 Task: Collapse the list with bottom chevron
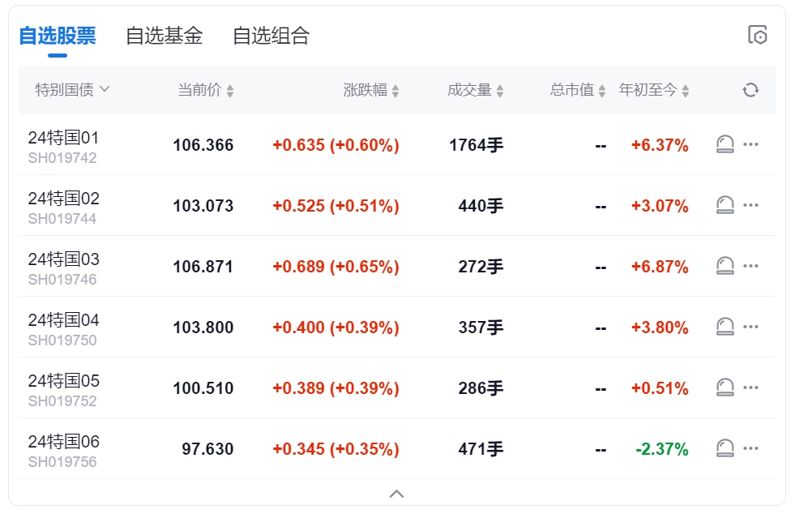396,494
